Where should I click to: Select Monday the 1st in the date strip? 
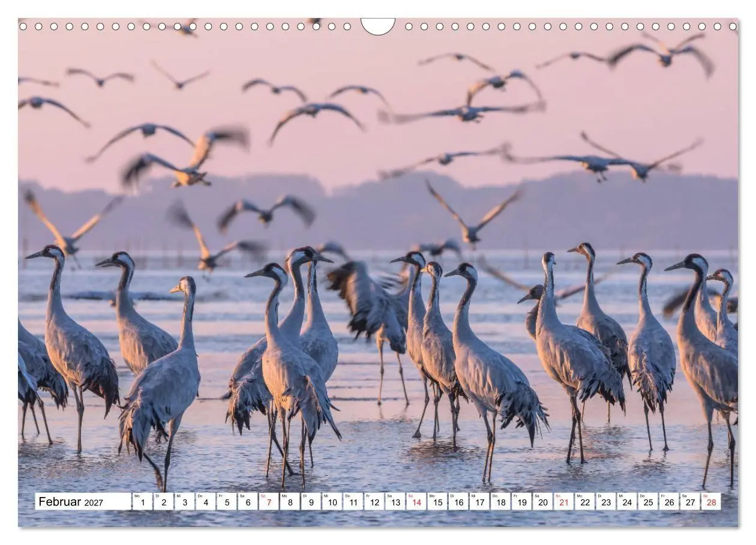(142, 502)
